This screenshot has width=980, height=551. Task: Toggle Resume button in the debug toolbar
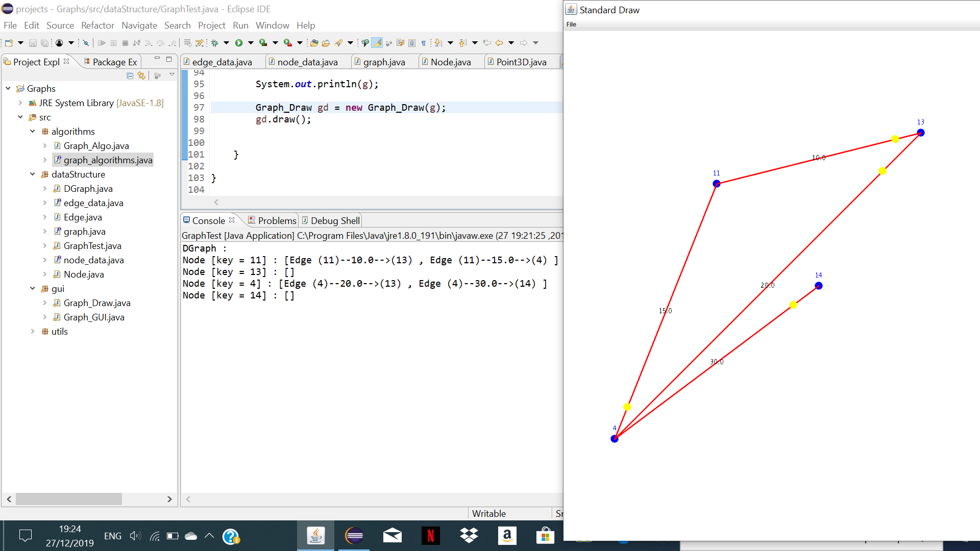[x=102, y=43]
